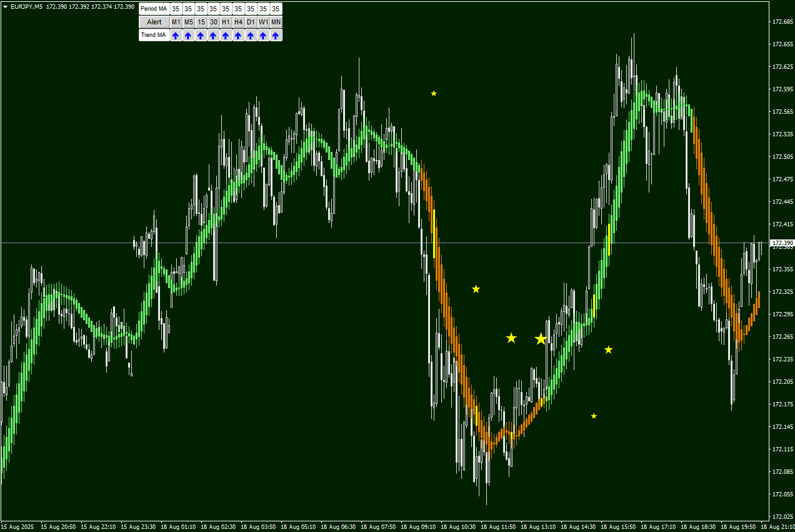
Task: Click the rightmost yellow star beside the green MA
Action: tap(608, 349)
